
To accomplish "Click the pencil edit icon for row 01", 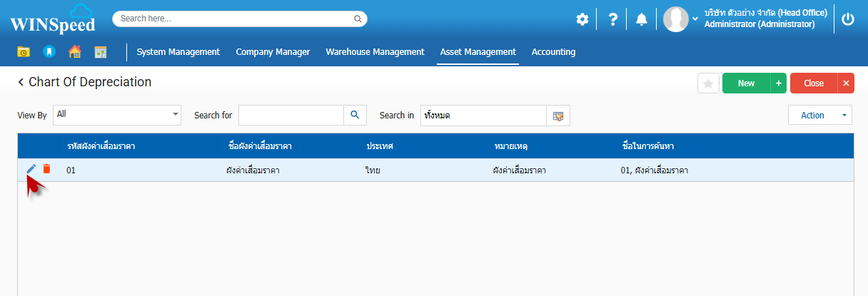I will tap(31, 169).
